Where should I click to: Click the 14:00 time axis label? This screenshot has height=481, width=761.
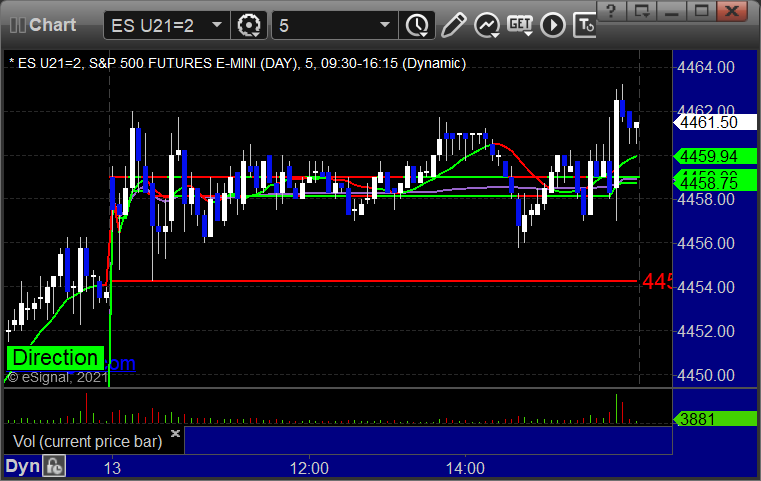point(465,468)
